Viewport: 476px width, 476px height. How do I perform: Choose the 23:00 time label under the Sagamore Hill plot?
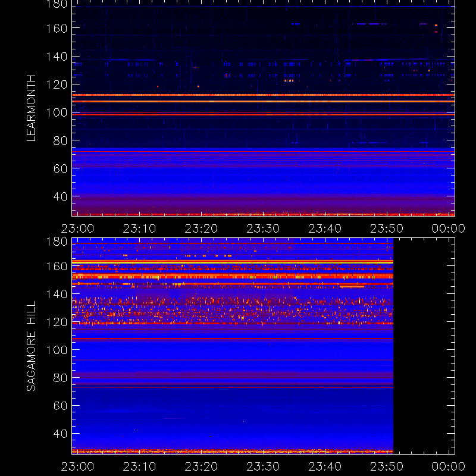(78, 466)
